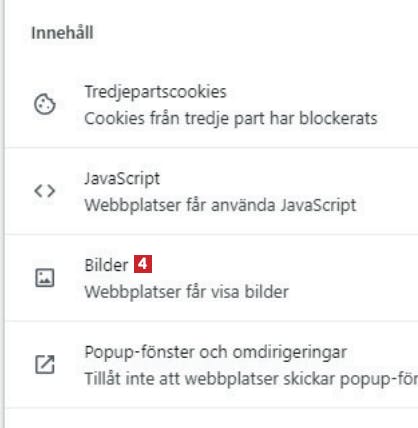Click 'Webbplatser får visa bilder' description
Viewport: 418px width, 428px height.
click(x=186, y=292)
